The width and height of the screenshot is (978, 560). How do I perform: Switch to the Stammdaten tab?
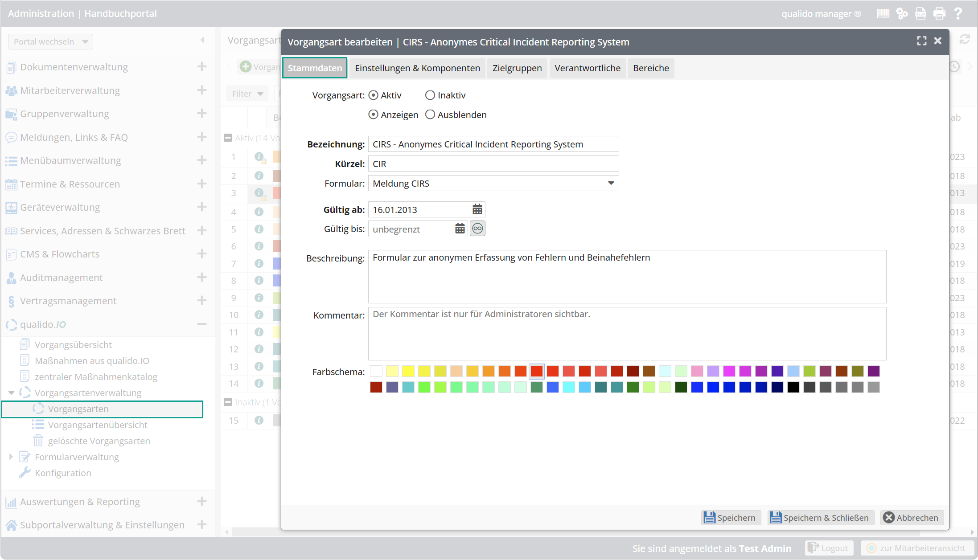[315, 68]
